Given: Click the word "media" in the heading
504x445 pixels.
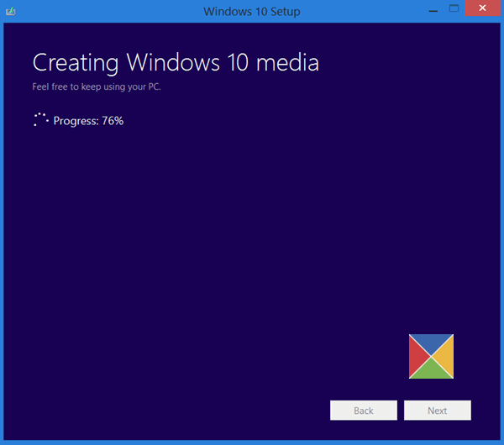Looking at the screenshot, I should pos(287,62).
